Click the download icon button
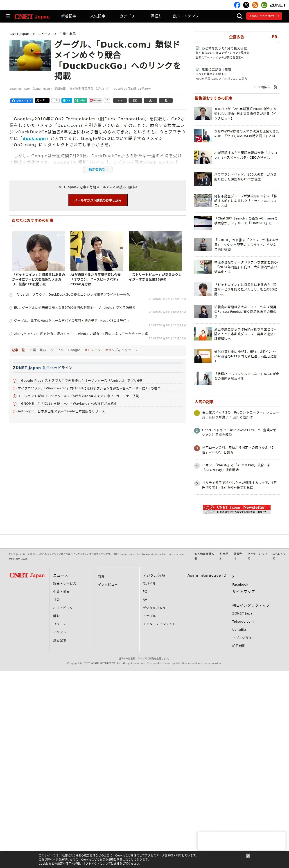This screenshot has height=868, width=289. pos(150,101)
